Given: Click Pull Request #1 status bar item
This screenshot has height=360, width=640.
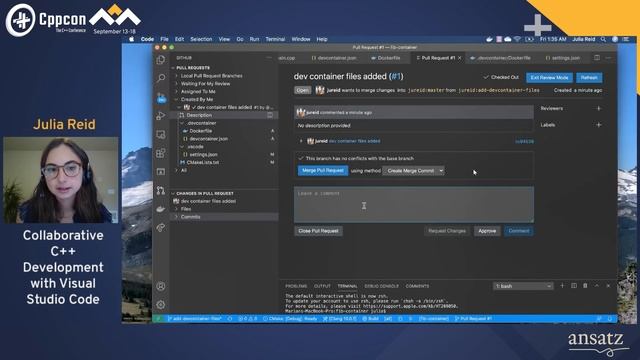Looking at the screenshot, I should 473,318.
